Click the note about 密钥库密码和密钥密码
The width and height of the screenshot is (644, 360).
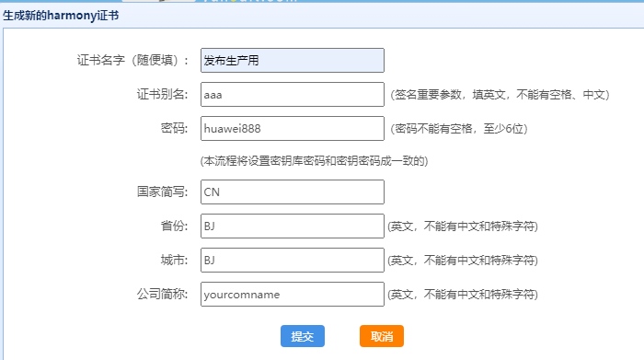click(315, 161)
